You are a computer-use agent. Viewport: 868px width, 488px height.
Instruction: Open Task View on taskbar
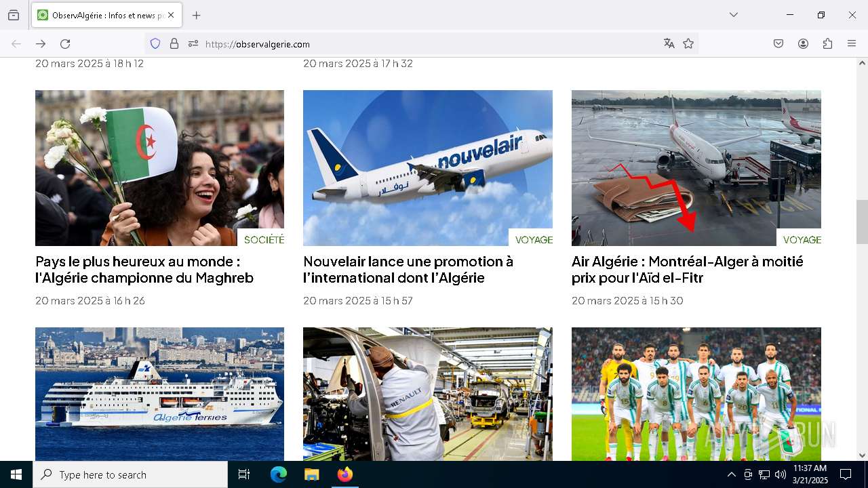pyautogui.click(x=244, y=474)
